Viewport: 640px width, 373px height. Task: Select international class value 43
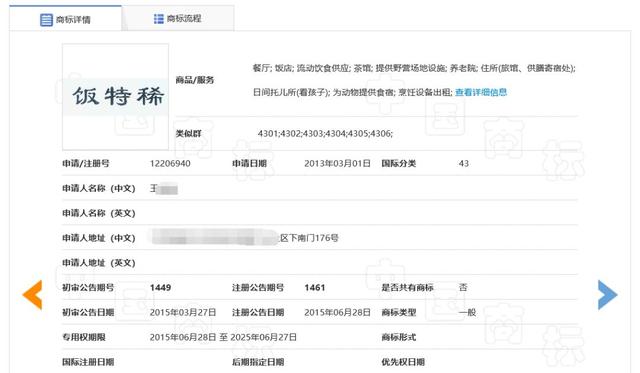(464, 164)
